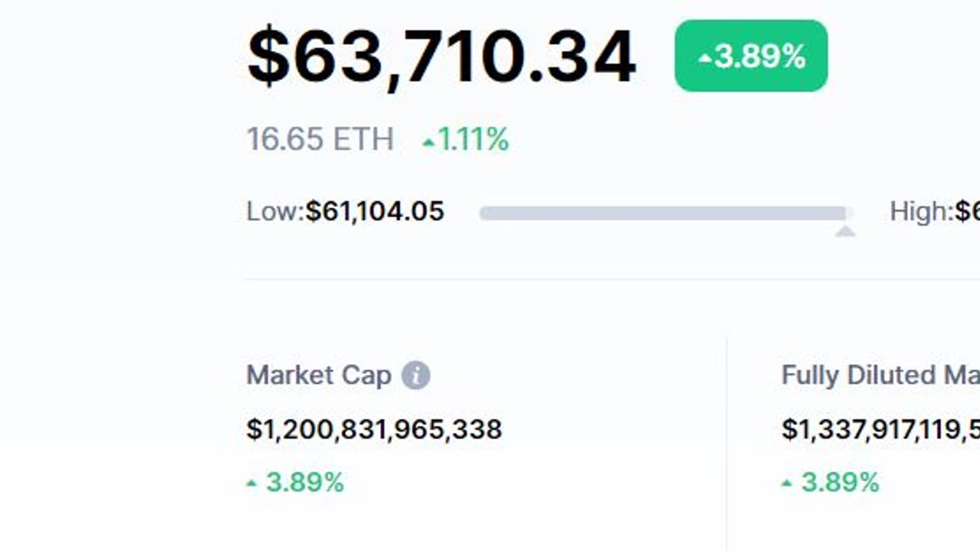The image size is (980, 551).
Task: Click the green up-arrow before 1.11%
Action: [428, 143]
